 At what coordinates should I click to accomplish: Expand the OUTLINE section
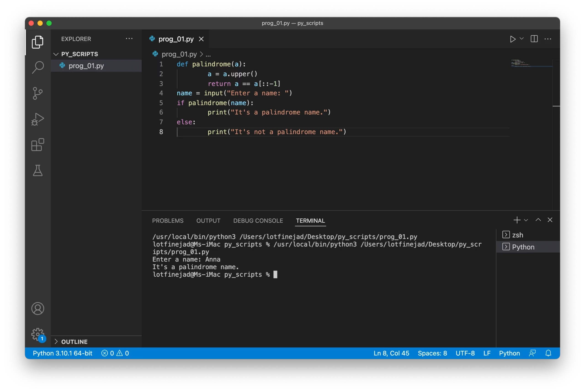56,342
